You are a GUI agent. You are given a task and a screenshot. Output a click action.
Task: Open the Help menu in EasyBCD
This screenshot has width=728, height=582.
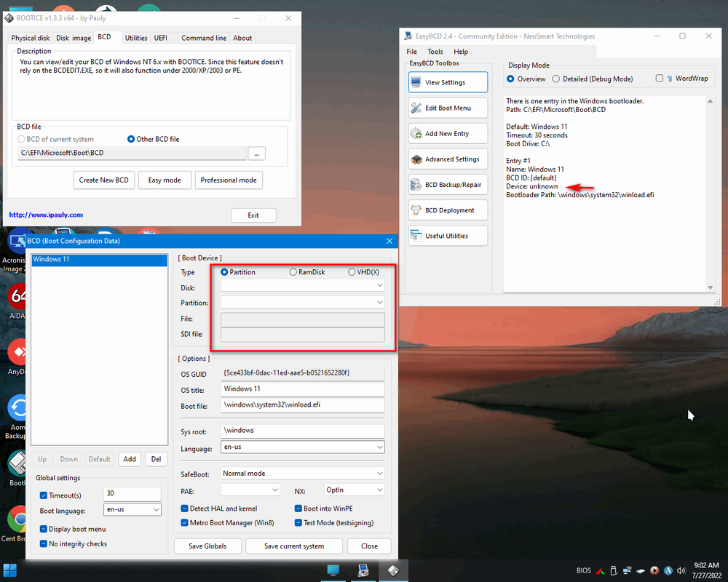coord(461,52)
